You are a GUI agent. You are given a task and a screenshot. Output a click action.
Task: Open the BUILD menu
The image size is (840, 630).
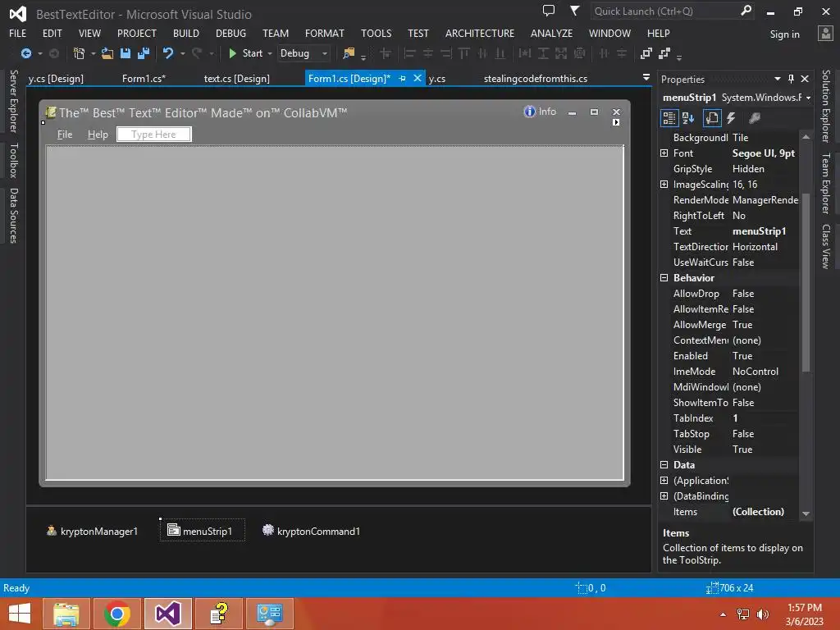click(x=186, y=33)
